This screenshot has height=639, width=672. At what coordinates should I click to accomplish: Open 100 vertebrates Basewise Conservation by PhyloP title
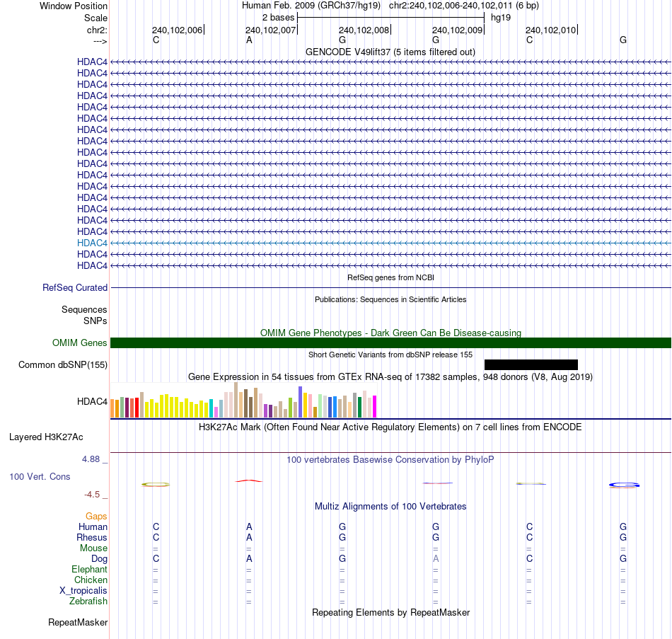pyautogui.click(x=390, y=460)
